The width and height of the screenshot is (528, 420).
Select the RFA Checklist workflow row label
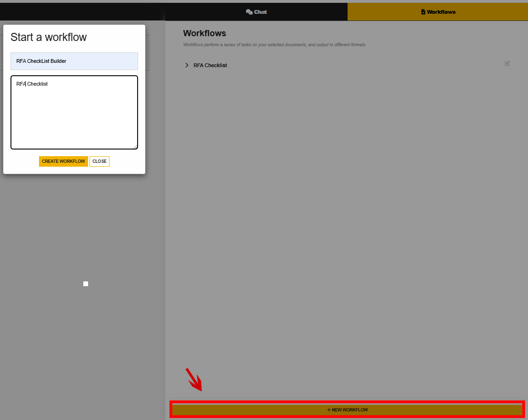tap(210, 65)
